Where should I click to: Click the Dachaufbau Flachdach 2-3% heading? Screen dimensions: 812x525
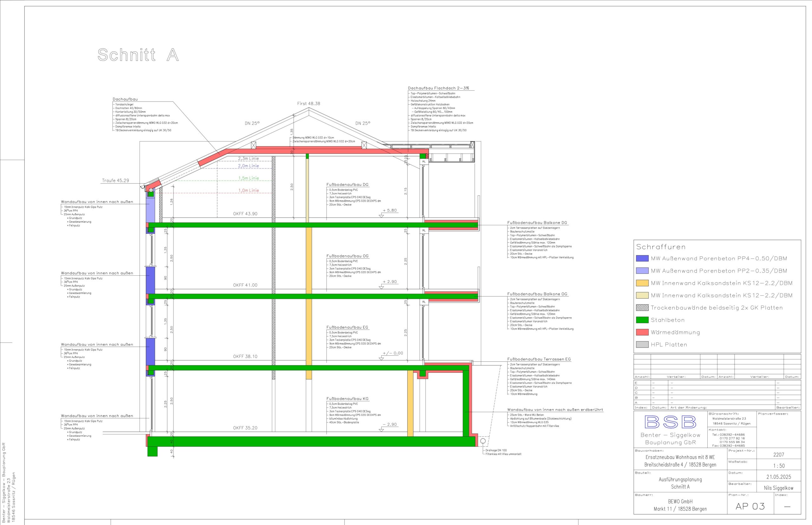click(x=438, y=88)
